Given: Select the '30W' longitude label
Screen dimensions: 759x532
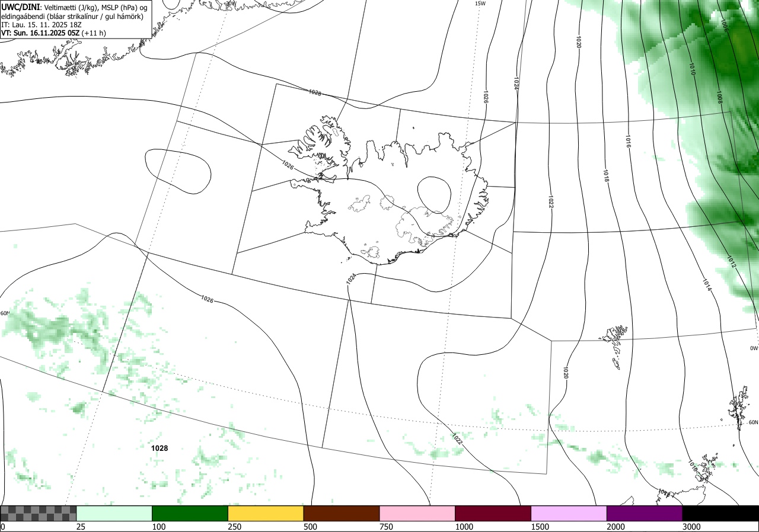Looking at the screenshot, I should pos(231,3).
